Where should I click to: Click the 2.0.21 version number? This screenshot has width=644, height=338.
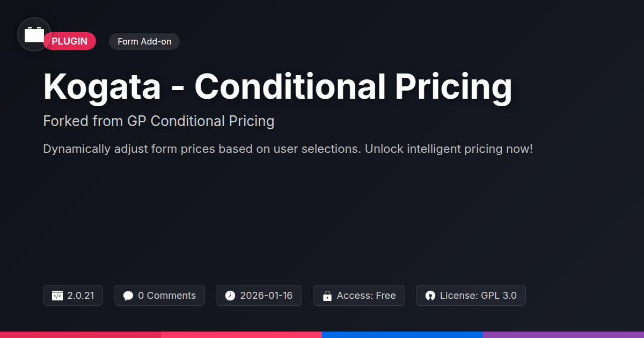(80, 296)
